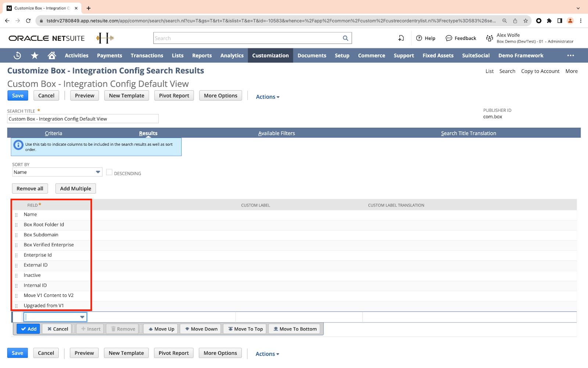Open the top Actions dropdown menu

(x=268, y=97)
